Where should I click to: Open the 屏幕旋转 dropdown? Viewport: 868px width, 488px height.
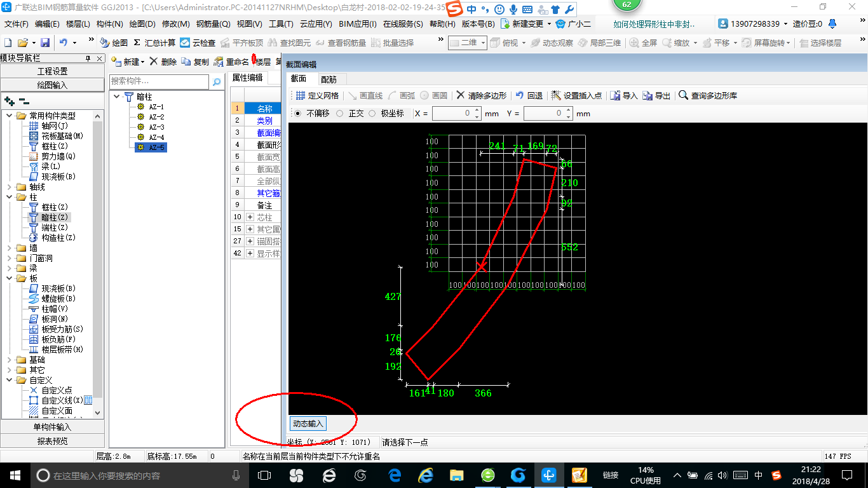789,43
